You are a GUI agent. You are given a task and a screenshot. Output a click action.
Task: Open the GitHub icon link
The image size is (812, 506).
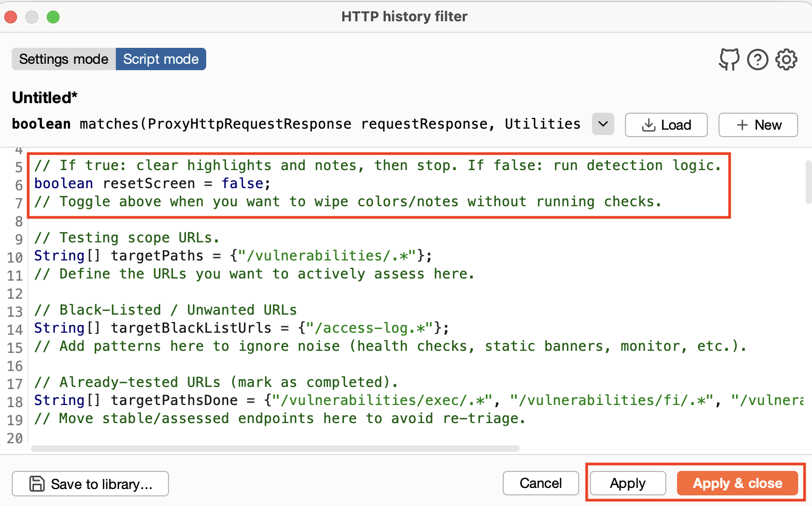click(729, 60)
